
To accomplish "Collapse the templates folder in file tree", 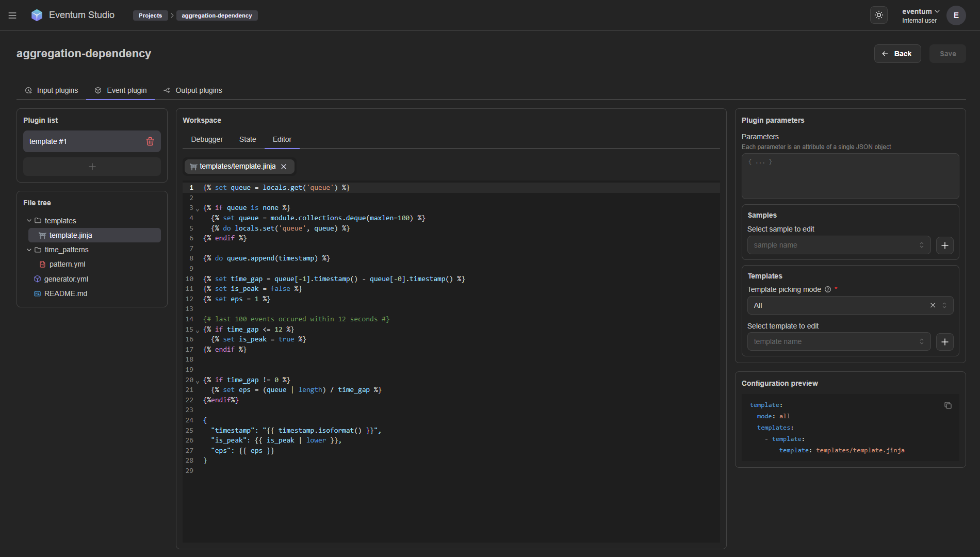I will (x=29, y=221).
